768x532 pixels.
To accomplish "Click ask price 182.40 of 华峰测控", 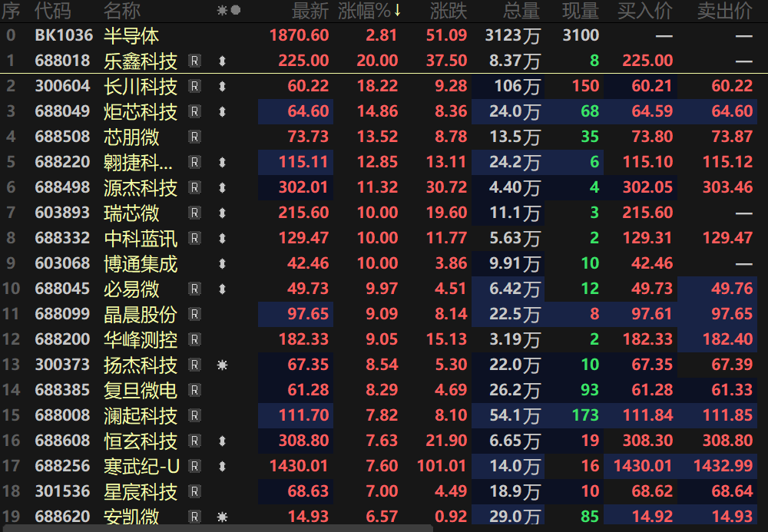I will tap(727, 339).
